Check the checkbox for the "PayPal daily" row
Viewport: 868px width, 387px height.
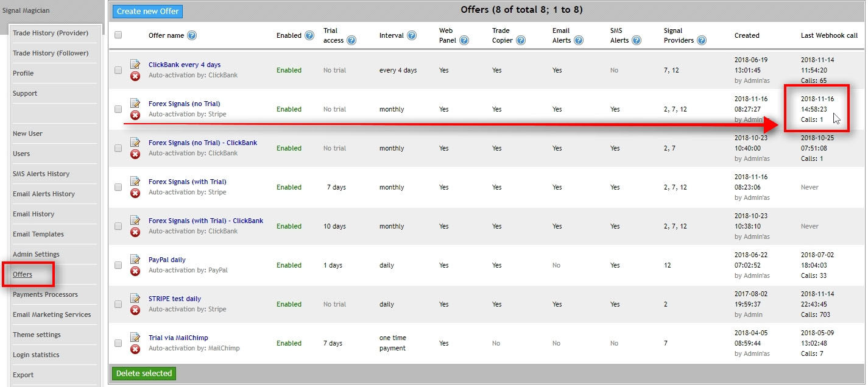(118, 265)
